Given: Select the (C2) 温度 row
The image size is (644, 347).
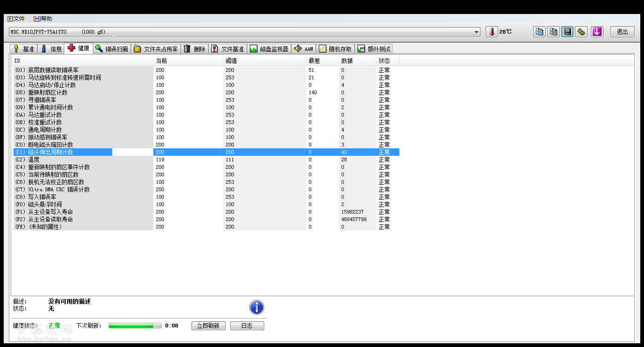Looking at the screenshot, I should click(x=206, y=160).
